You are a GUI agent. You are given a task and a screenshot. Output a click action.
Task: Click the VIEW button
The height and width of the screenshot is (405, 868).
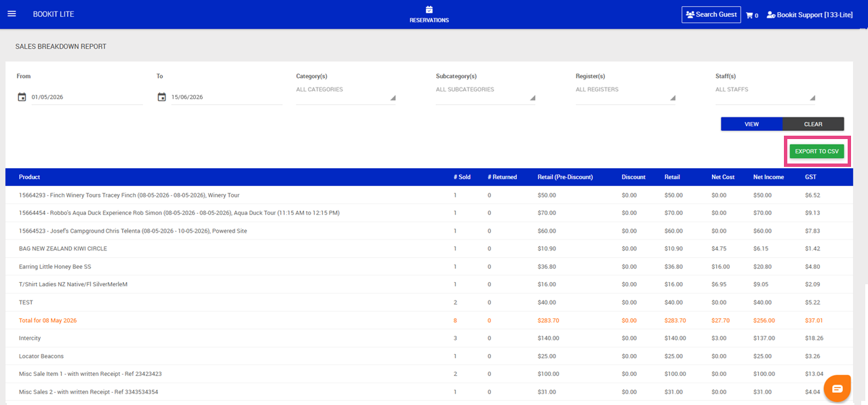(x=751, y=124)
